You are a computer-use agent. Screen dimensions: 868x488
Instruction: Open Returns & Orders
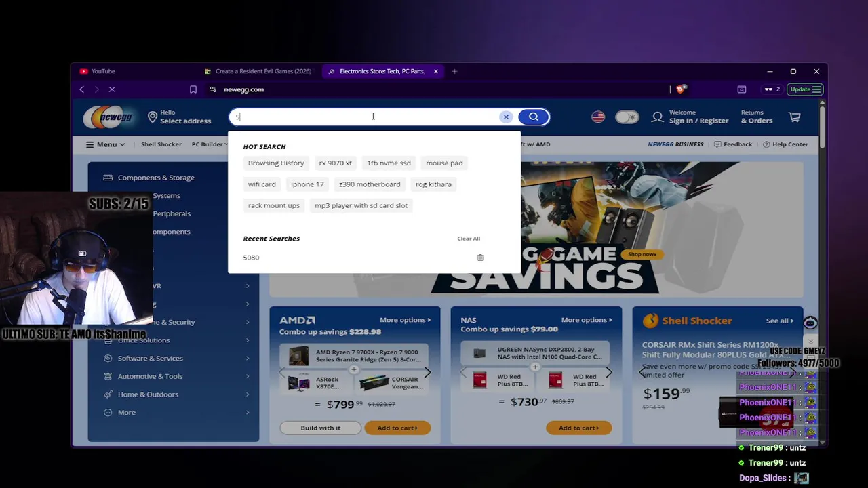click(x=757, y=117)
